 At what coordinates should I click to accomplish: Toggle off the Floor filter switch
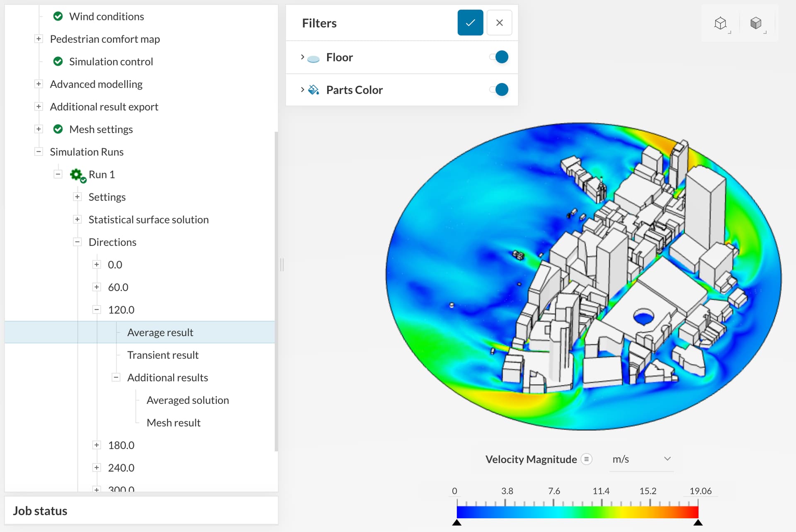pos(499,57)
